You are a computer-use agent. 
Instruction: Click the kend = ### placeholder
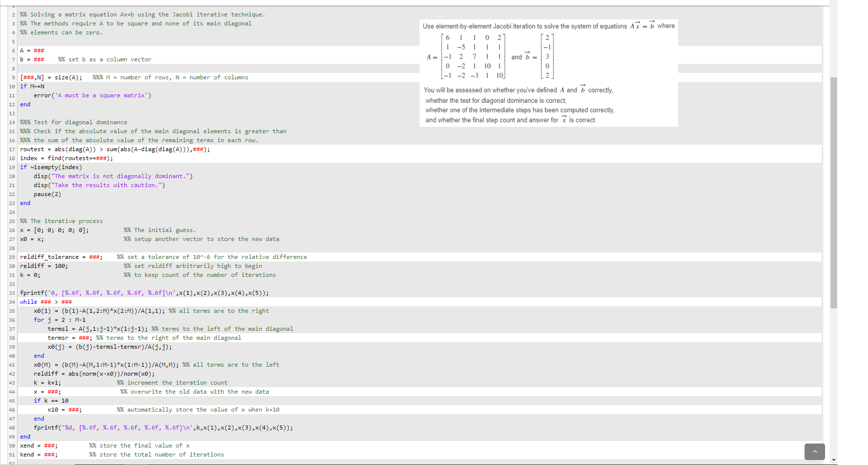click(x=47, y=454)
